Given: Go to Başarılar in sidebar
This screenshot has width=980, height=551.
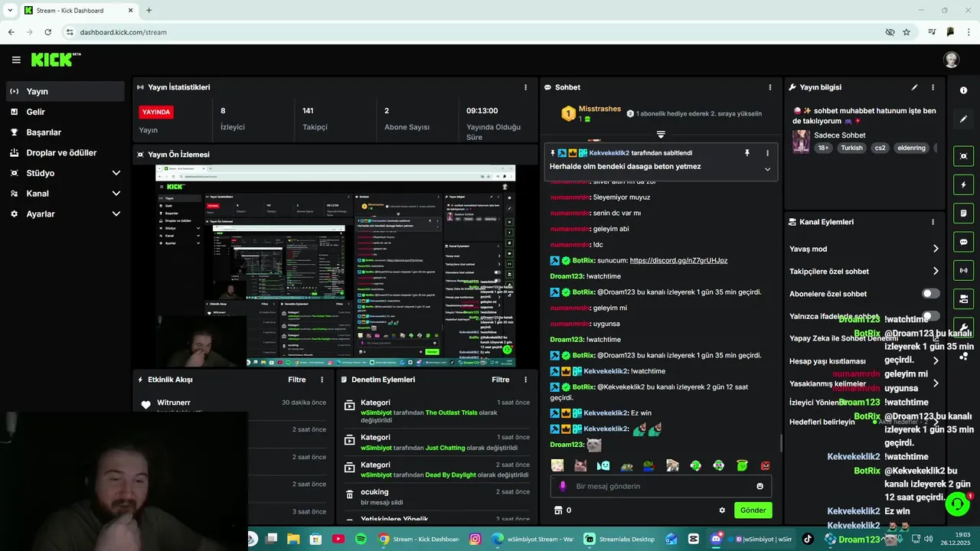Looking at the screenshot, I should [x=65, y=132].
